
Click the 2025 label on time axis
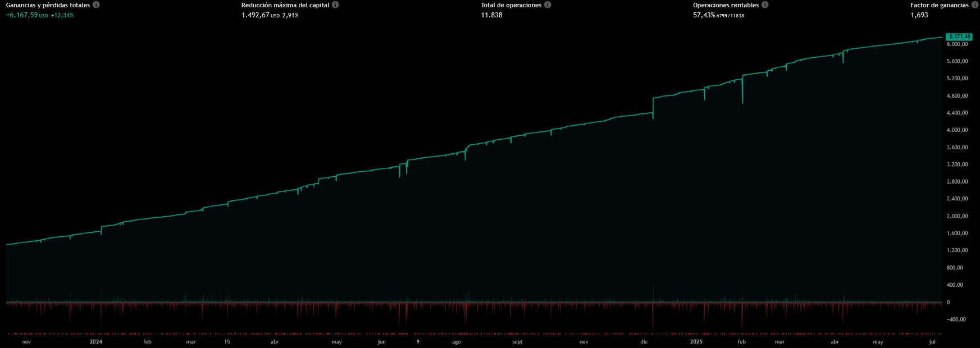[696, 342]
